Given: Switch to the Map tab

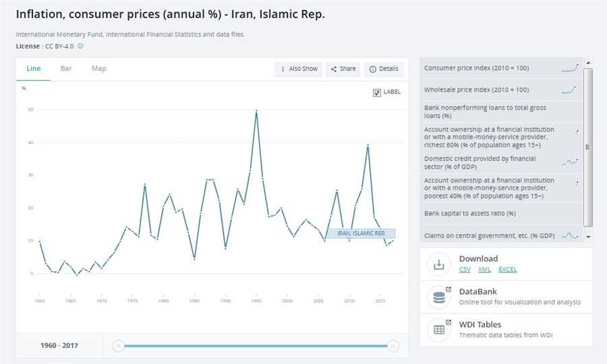Looking at the screenshot, I should [x=99, y=69].
